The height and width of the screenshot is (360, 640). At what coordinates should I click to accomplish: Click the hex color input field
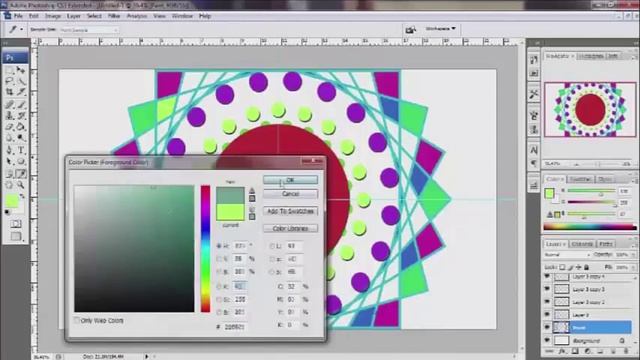pyautogui.click(x=235, y=327)
